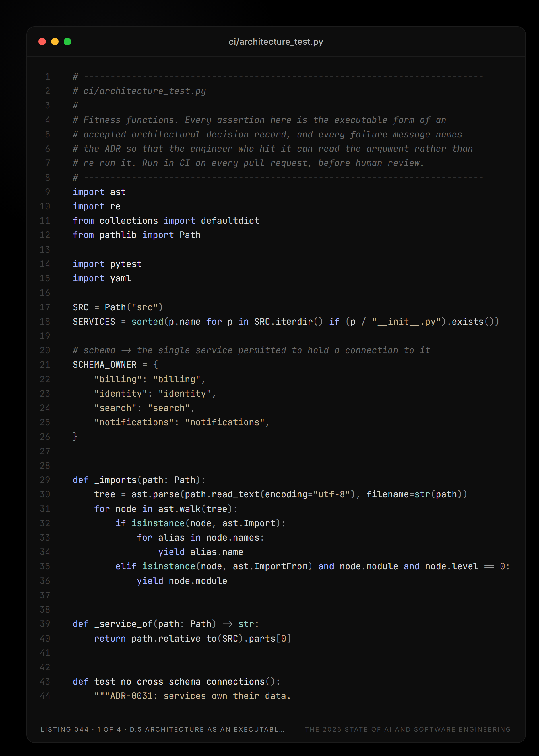Click the '"search": "search",' entry
The width and height of the screenshot is (539, 756).
pos(145,408)
